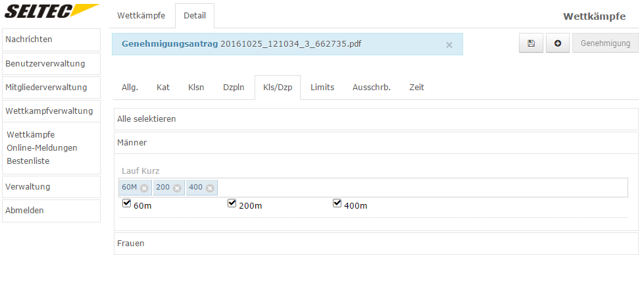The height and width of the screenshot is (285, 644).
Task: Remove the 200 tag chip
Action: click(x=177, y=188)
